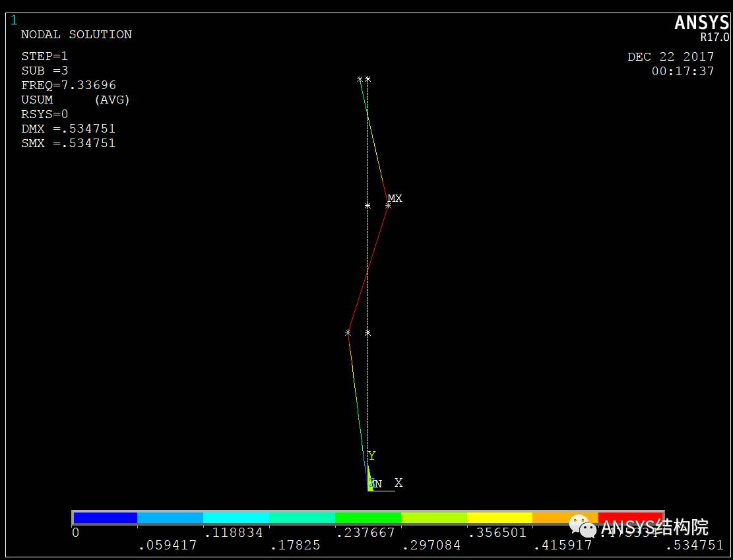Click the STEP=1 label
The image size is (733, 560).
tap(44, 56)
